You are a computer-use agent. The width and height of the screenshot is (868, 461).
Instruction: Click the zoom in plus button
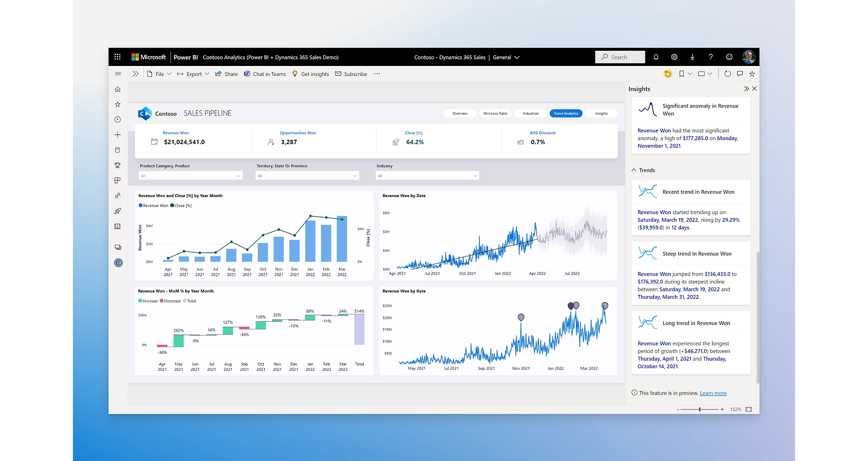pos(722,409)
